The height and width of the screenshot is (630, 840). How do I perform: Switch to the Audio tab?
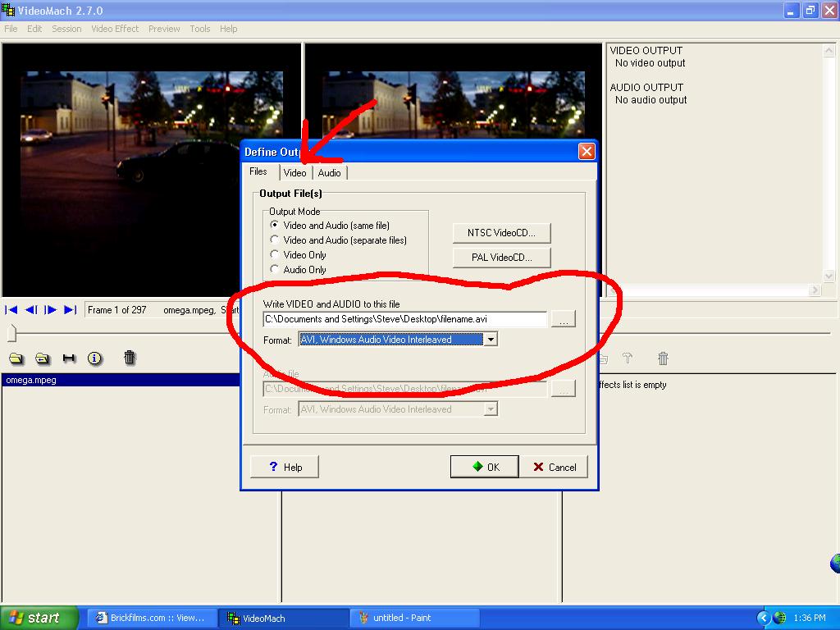pyautogui.click(x=329, y=173)
